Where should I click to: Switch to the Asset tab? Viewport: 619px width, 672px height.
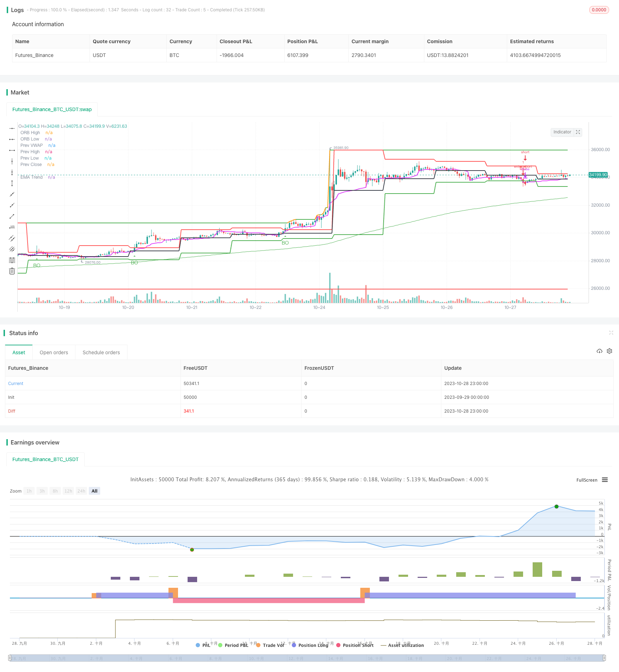[19, 352]
